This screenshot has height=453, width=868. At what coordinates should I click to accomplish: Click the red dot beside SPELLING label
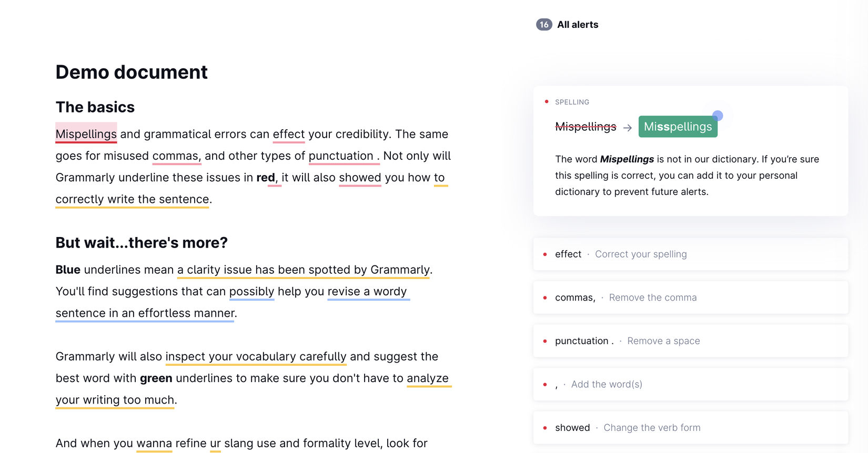point(547,101)
